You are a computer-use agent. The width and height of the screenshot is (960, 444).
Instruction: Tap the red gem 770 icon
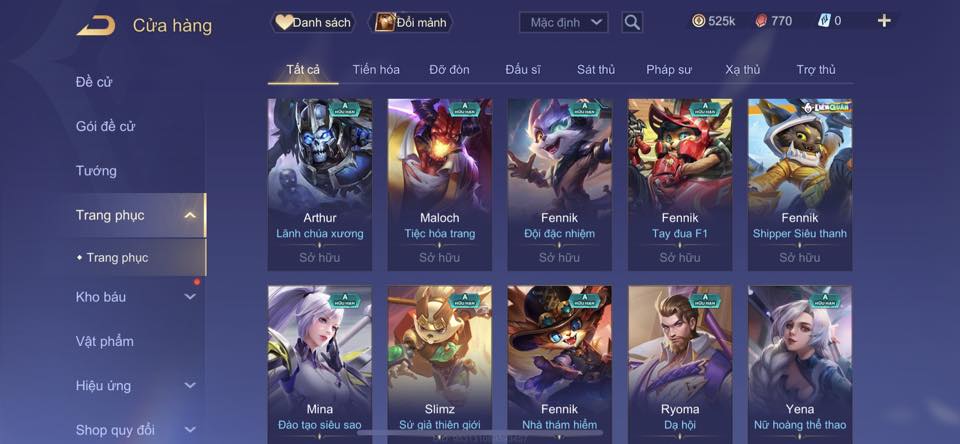pos(761,21)
